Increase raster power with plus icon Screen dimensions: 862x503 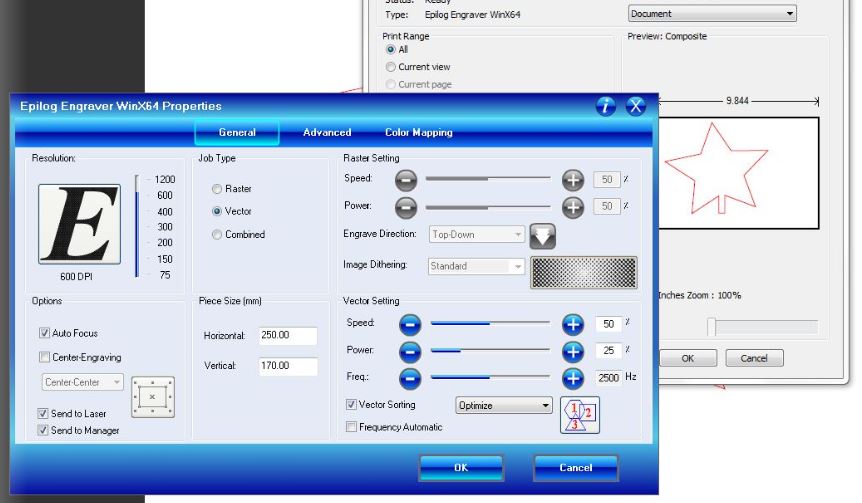point(573,207)
